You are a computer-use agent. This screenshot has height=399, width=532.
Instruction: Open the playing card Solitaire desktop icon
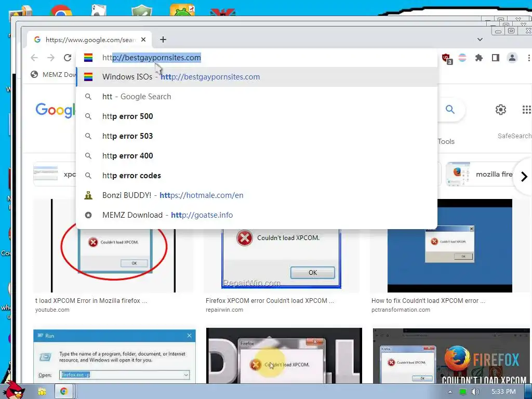click(99, 10)
